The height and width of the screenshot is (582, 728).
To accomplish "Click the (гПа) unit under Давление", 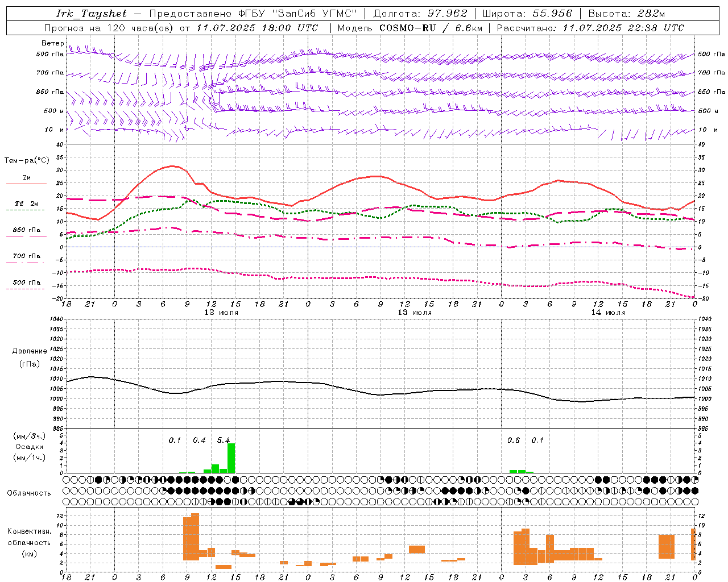I will pos(30,364).
